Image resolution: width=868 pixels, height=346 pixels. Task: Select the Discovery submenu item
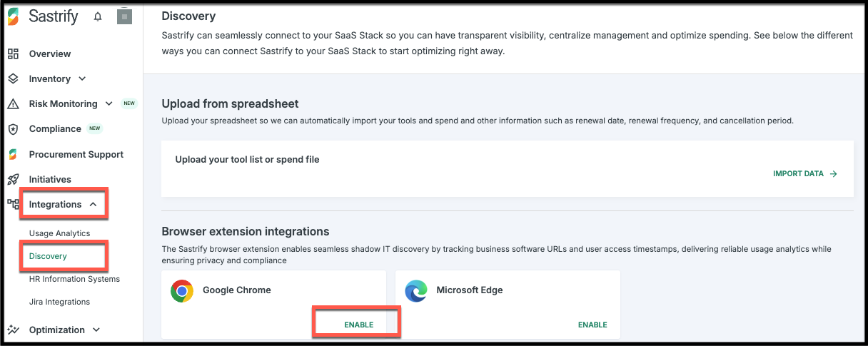pyautogui.click(x=48, y=256)
